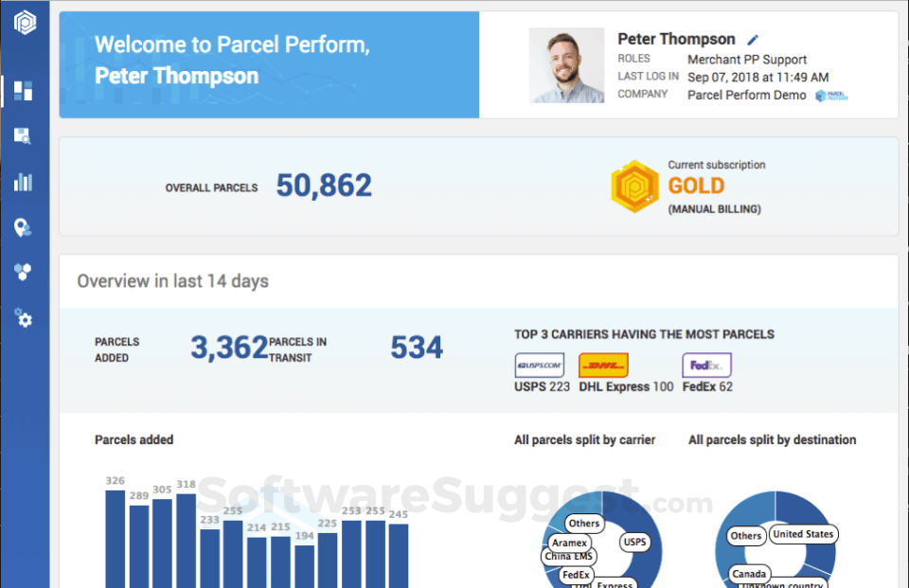Click the 'All parcels split by carrier' title
The image size is (909, 588).
click(x=584, y=440)
